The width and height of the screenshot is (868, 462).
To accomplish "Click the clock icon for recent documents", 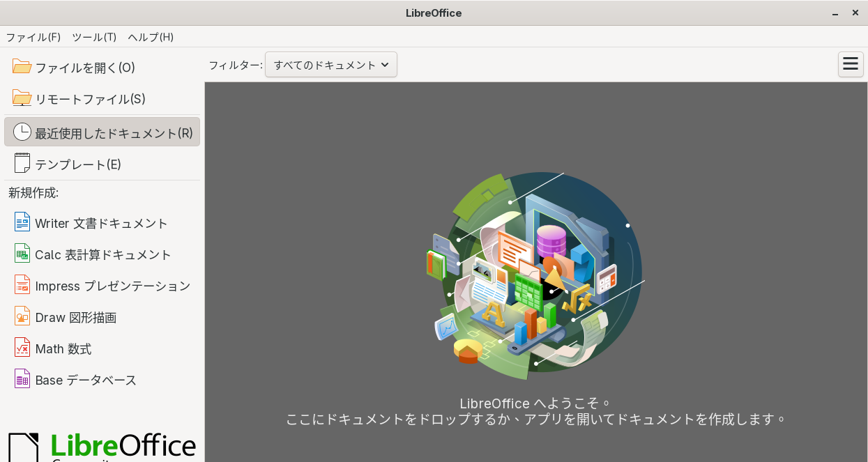I will 22,132.
